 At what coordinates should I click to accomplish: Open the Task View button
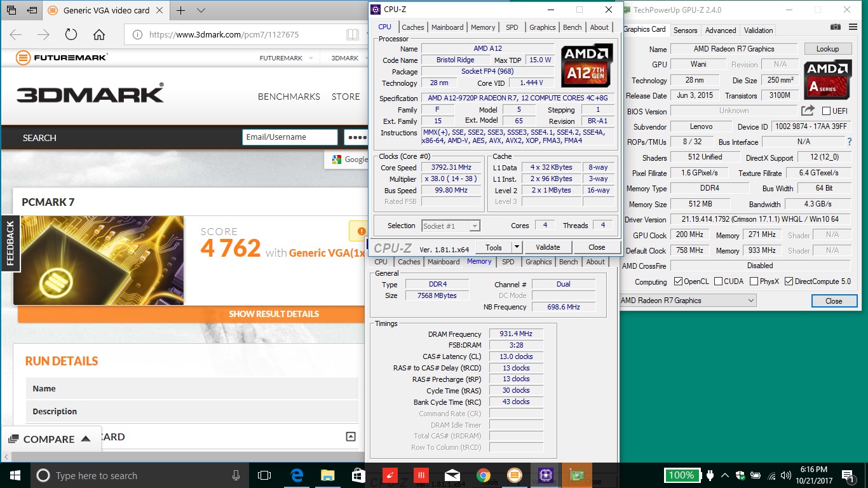[x=264, y=475]
